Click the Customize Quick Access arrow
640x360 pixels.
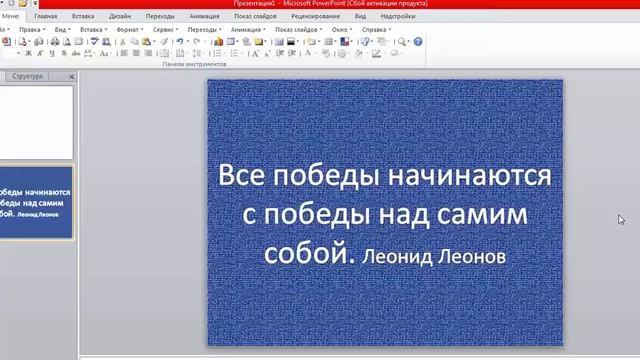pos(36,4)
